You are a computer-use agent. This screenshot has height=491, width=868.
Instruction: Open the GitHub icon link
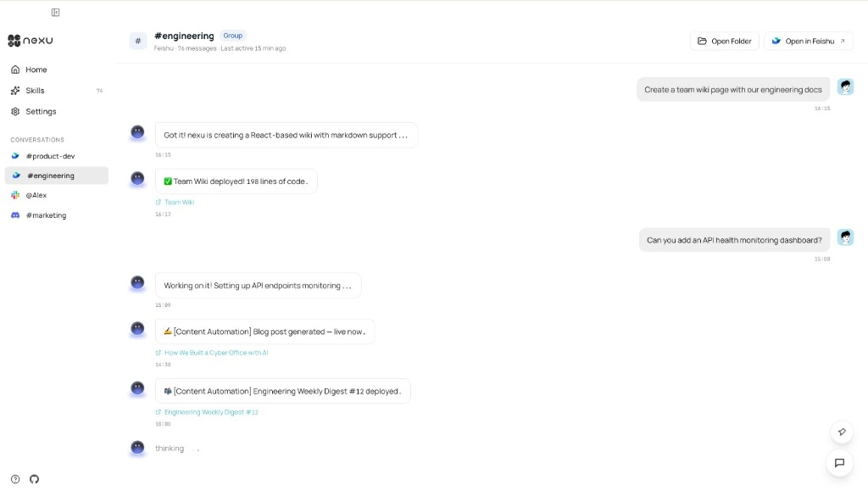click(x=34, y=479)
